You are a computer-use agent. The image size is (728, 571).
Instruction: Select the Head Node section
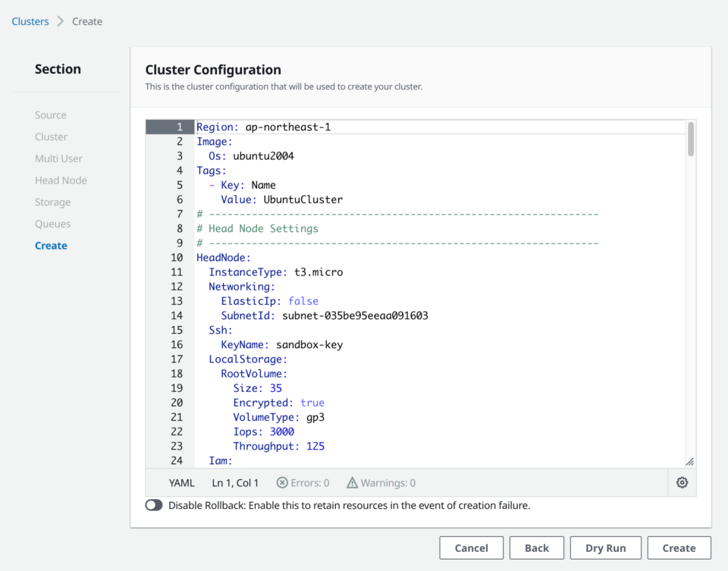61,180
